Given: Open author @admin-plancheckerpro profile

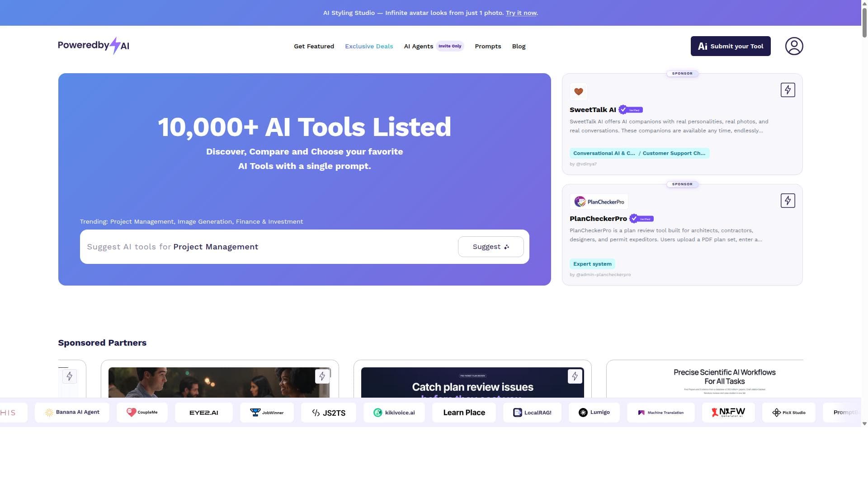Looking at the screenshot, I should pyautogui.click(x=603, y=275).
